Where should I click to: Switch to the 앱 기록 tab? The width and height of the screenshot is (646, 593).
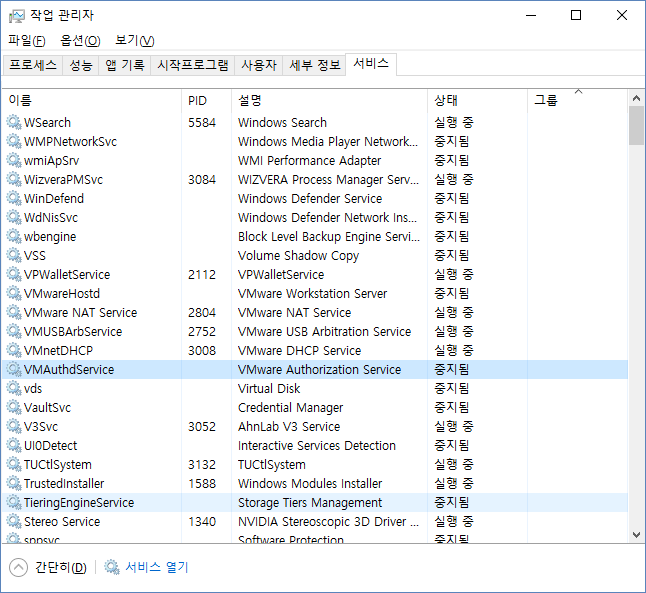pos(125,65)
